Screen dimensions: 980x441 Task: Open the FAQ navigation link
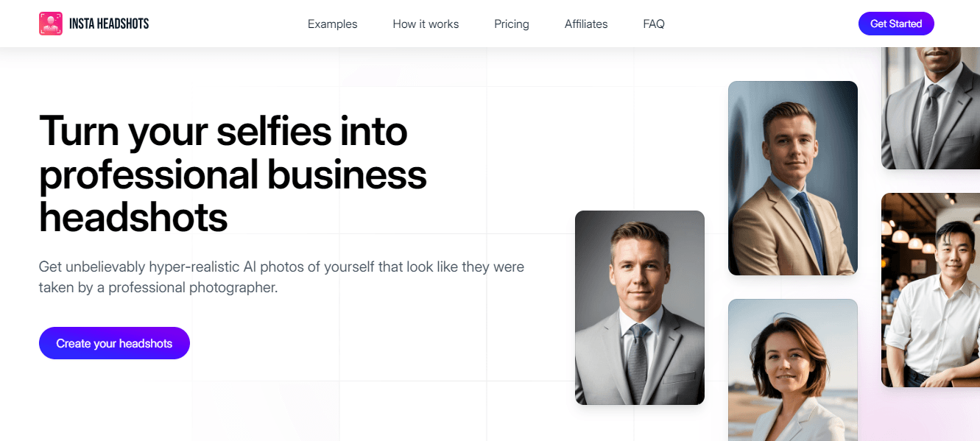(x=654, y=24)
